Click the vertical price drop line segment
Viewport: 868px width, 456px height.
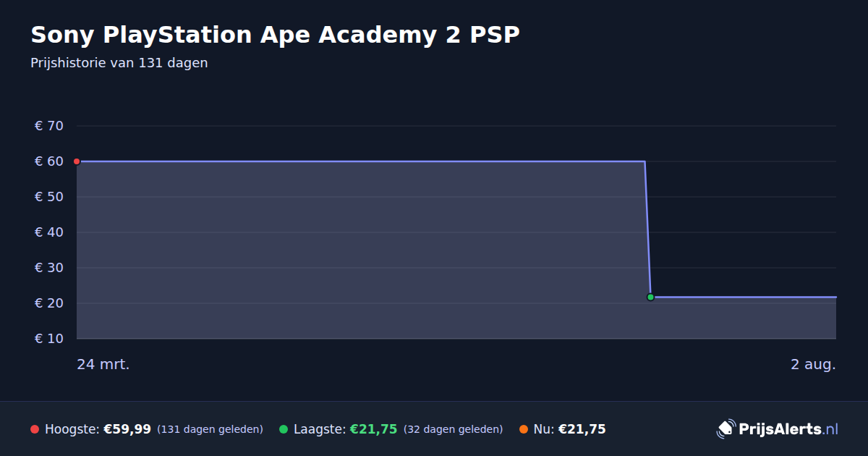(x=647, y=229)
